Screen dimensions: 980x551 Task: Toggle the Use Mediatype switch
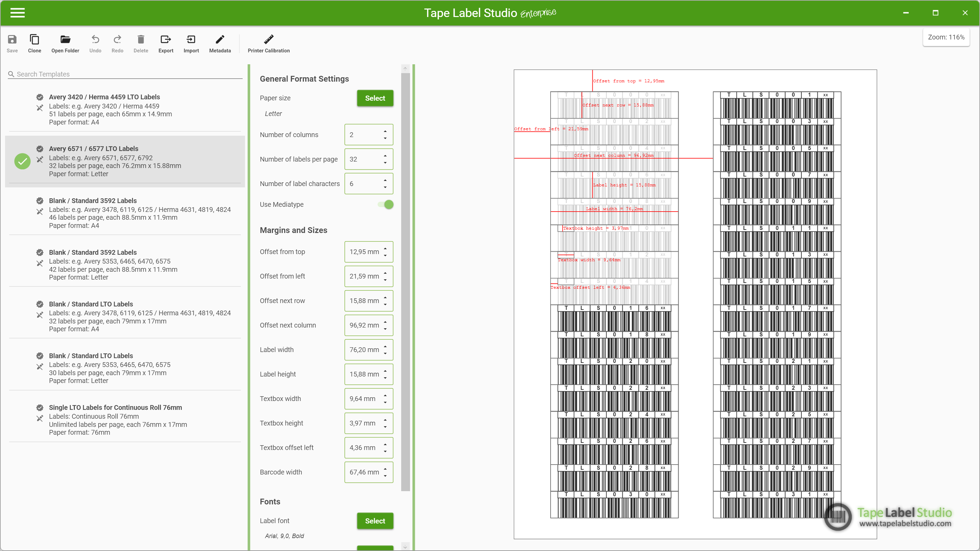coord(386,204)
